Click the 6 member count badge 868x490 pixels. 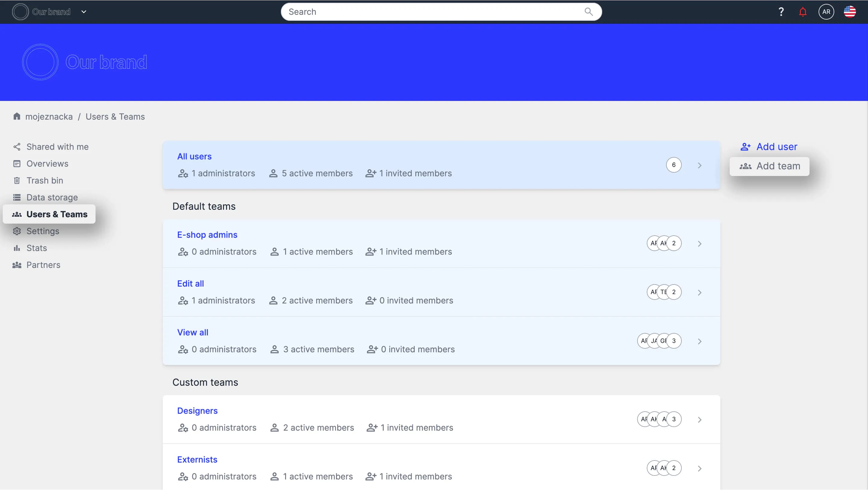tap(673, 165)
